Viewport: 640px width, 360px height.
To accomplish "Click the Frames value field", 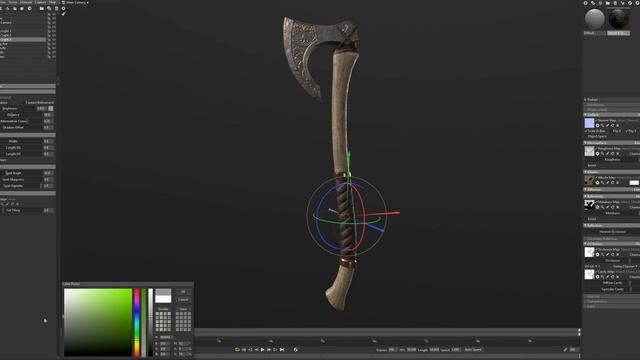I will point(392,350).
